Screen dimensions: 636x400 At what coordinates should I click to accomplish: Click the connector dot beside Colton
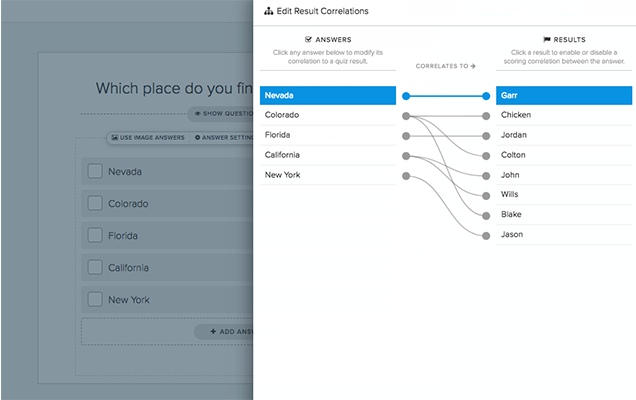pos(486,156)
